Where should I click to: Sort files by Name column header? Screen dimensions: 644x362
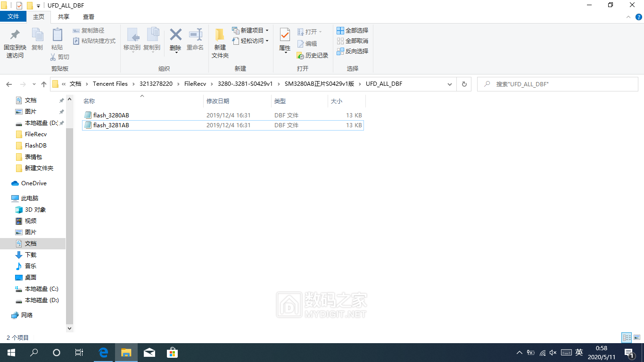pos(142,101)
